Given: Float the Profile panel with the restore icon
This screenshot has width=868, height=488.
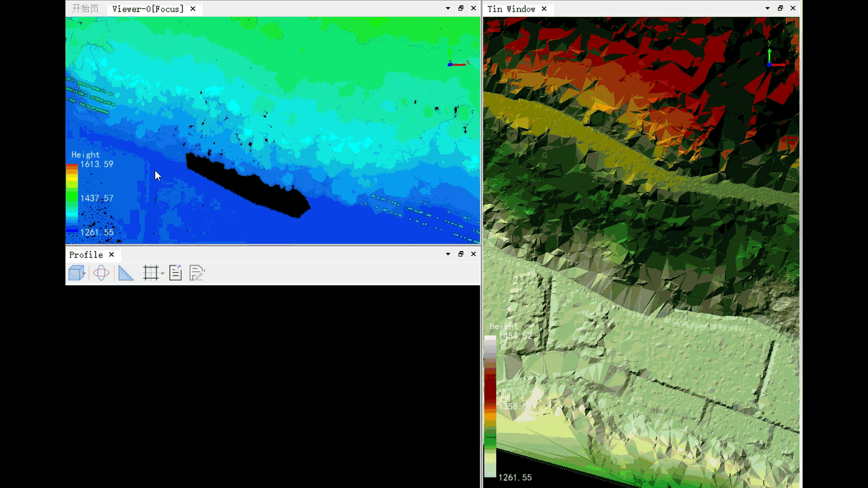Looking at the screenshot, I should pos(461,254).
